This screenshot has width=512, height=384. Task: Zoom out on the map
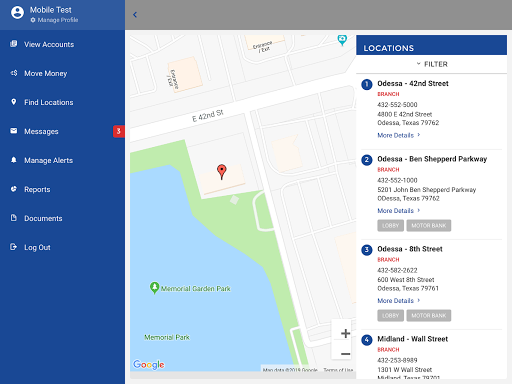[x=345, y=354]
